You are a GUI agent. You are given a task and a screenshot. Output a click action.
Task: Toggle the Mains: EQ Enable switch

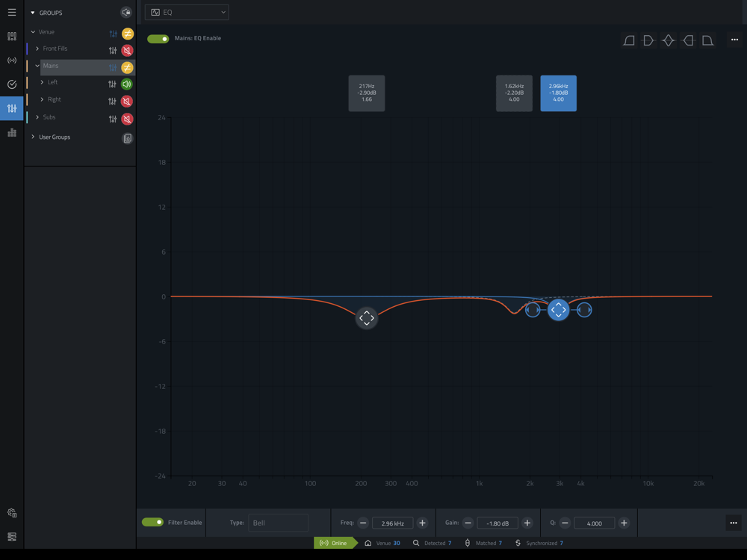[158, 39]
